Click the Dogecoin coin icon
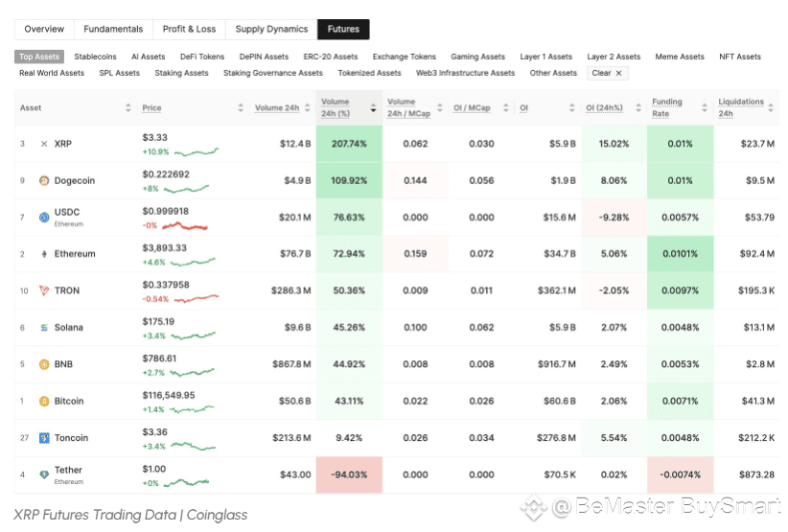 [44, 181]
